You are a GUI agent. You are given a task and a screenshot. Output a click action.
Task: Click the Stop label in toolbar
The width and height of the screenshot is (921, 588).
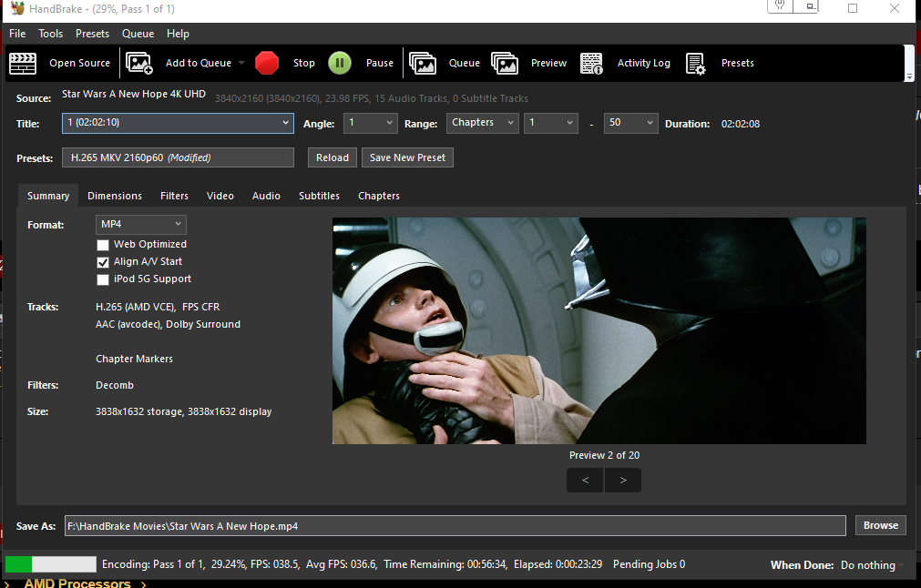pos(304,63)
